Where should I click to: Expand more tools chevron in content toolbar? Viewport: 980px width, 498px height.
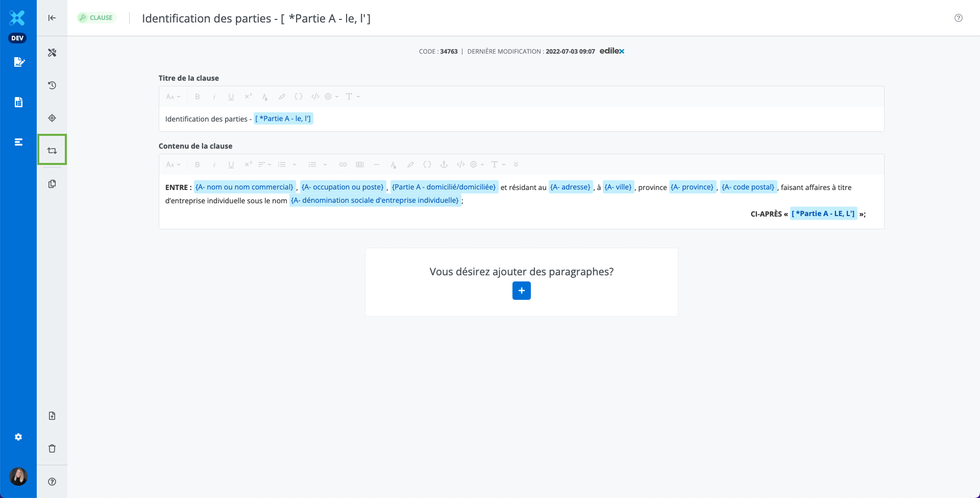pos(516,164)
